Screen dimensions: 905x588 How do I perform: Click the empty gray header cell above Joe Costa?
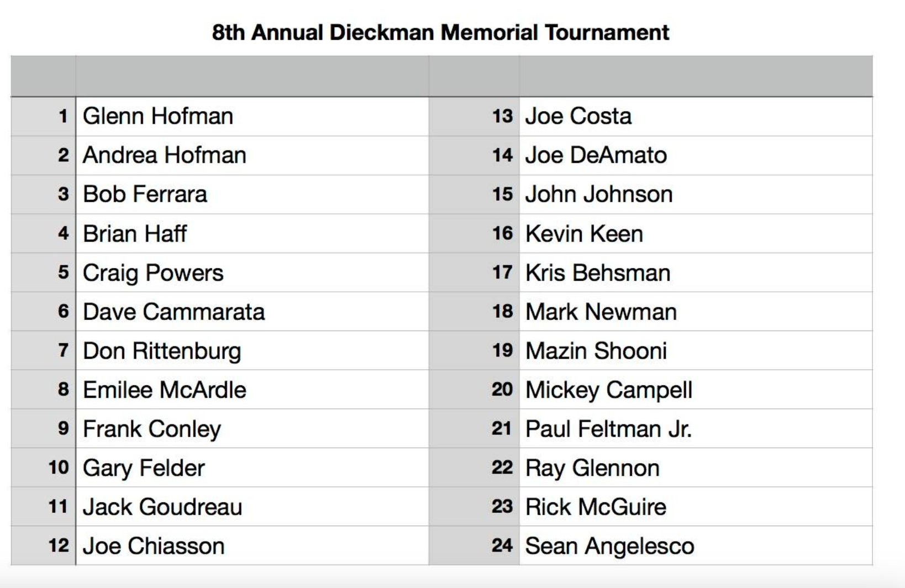pyautogui.click(x=696, y=76)
